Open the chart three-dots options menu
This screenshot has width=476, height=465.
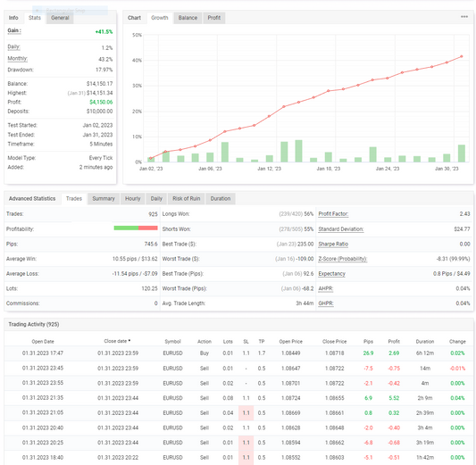click(464, 17)
